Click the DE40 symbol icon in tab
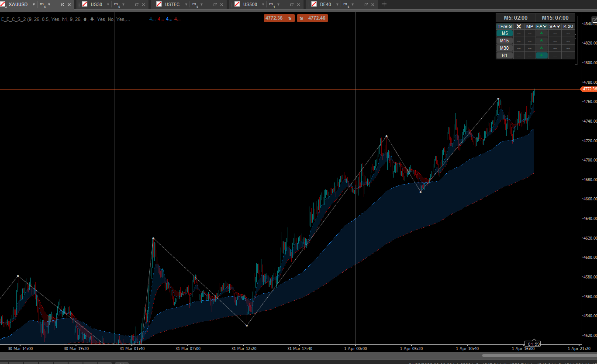 [314, 4]
